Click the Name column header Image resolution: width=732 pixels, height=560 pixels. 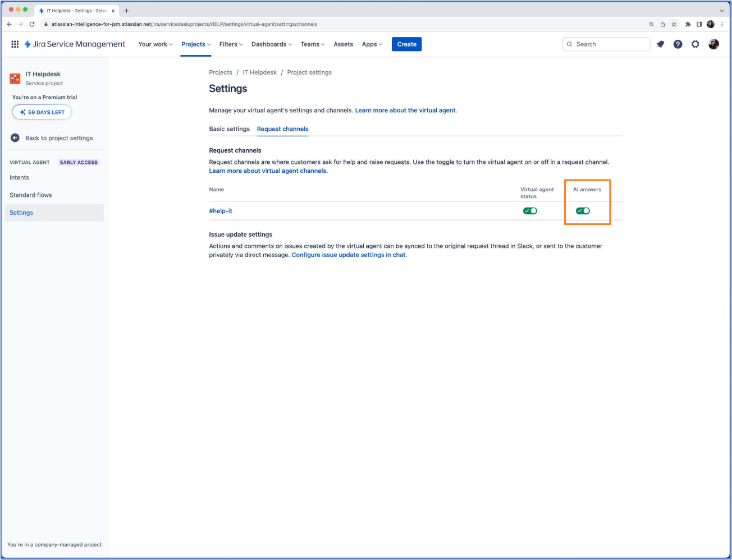[217, 190]
